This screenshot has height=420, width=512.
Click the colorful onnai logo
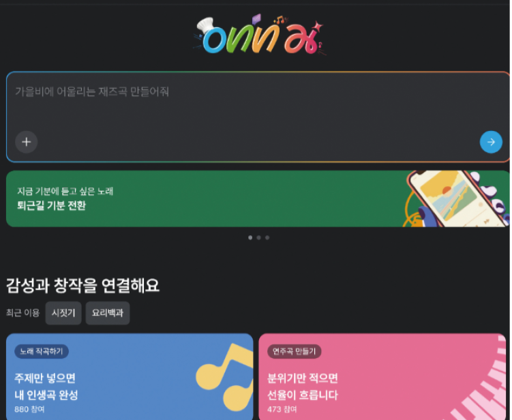[258, 35]
